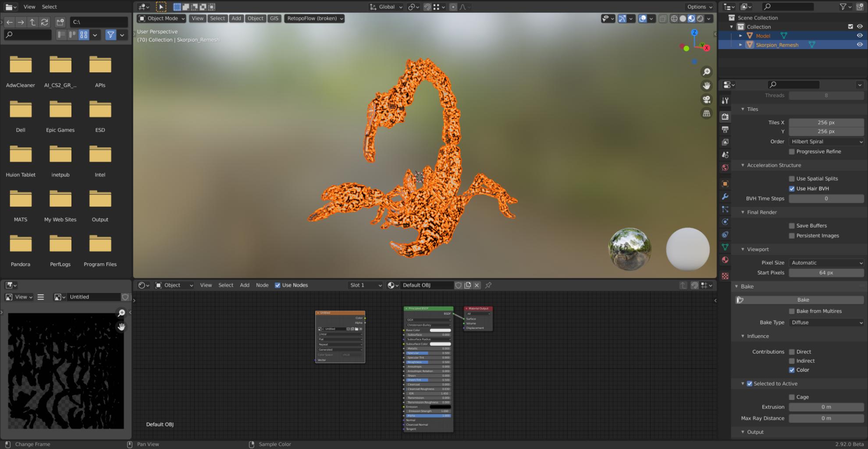Toggle visibility of the Model object
Screen dimensions: 868x449
(x=860, y=36)
